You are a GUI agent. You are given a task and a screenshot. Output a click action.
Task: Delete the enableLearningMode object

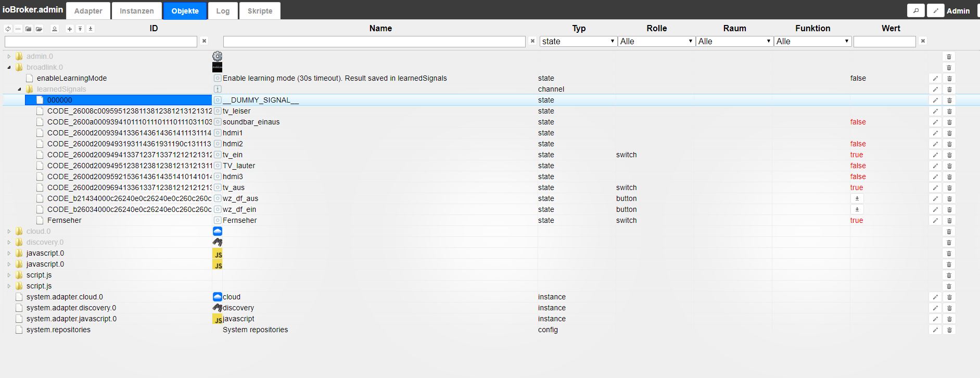(x=949, y=79)
